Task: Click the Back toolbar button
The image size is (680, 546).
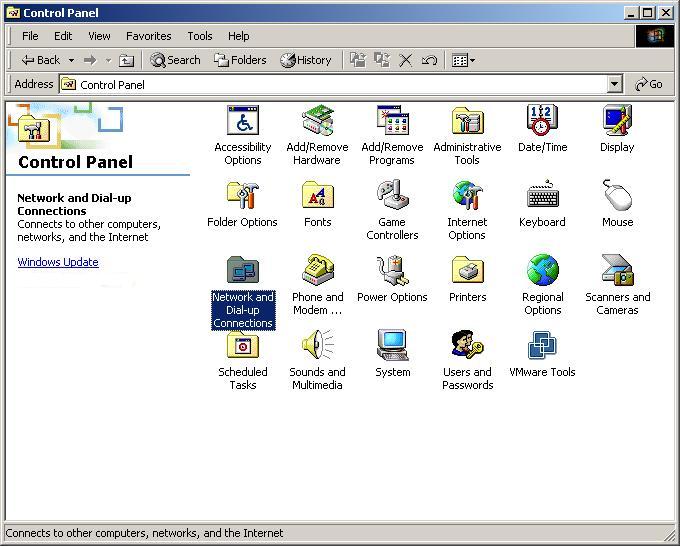Action: click(40, 60)
